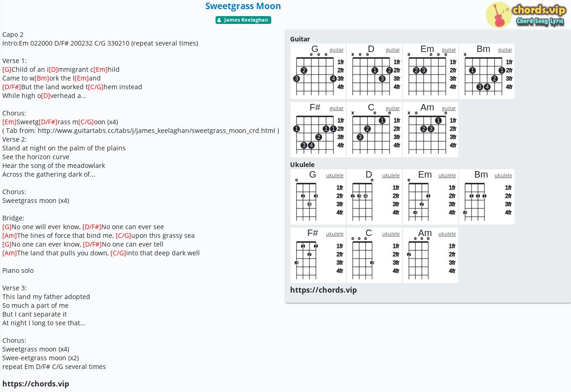This screenshot has width=571, height=392.
Task: Follow the 'ukulele' link beside the Bm chord
Action: (503, 175)
